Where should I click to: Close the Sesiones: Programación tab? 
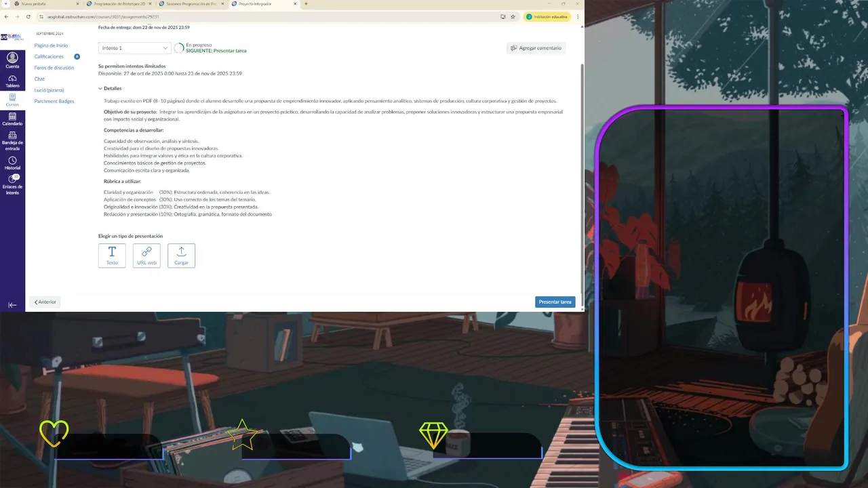(x=222, y=4)
